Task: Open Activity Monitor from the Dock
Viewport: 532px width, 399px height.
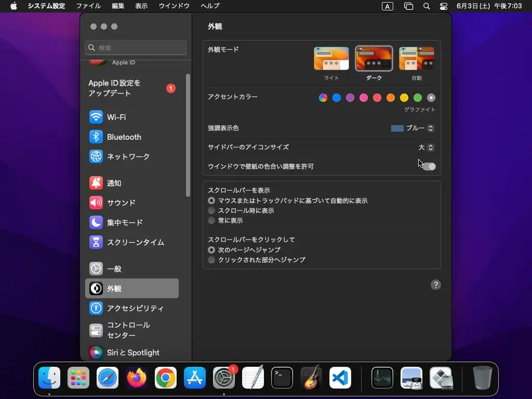Action: [382, 378]
